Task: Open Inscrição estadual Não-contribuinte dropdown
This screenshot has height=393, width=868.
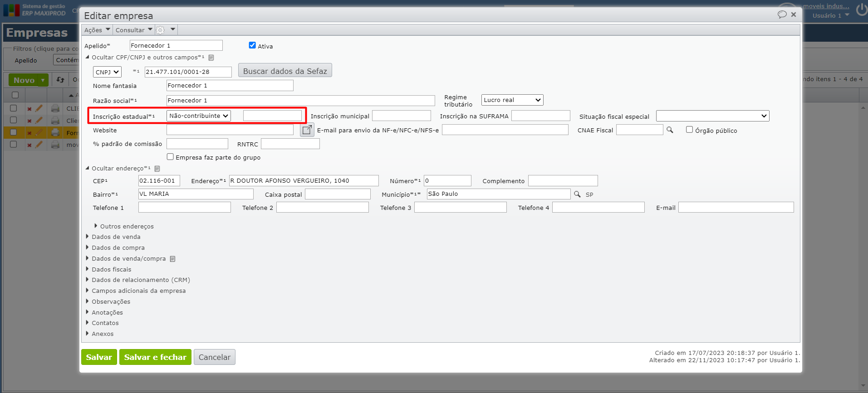Action: pyautogui.click(x=199, y=116)
